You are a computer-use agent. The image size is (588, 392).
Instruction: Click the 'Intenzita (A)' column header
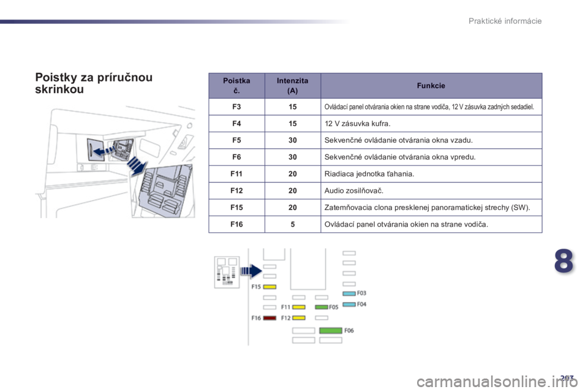(293, 86)
